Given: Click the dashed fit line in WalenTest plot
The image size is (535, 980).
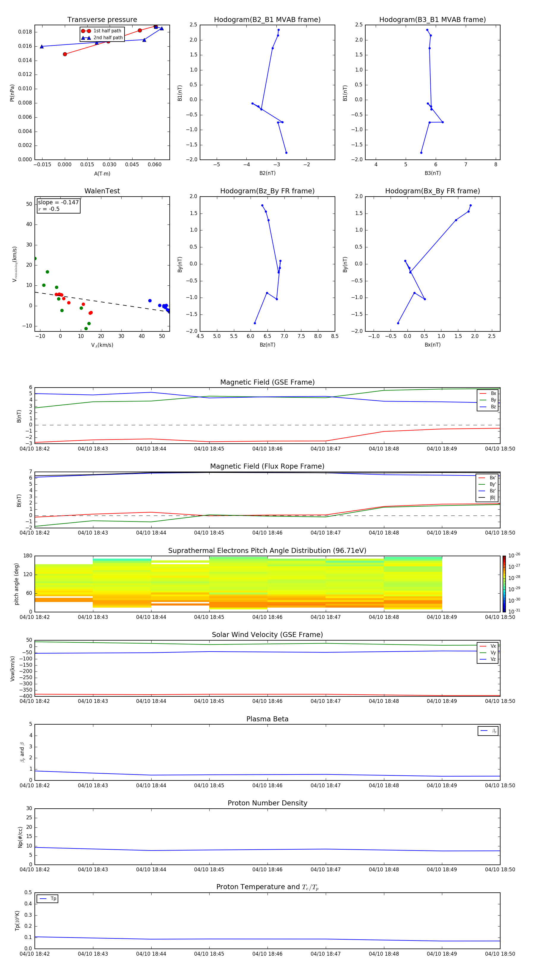Looking at the screenshot, I should (x=102, y=302).
